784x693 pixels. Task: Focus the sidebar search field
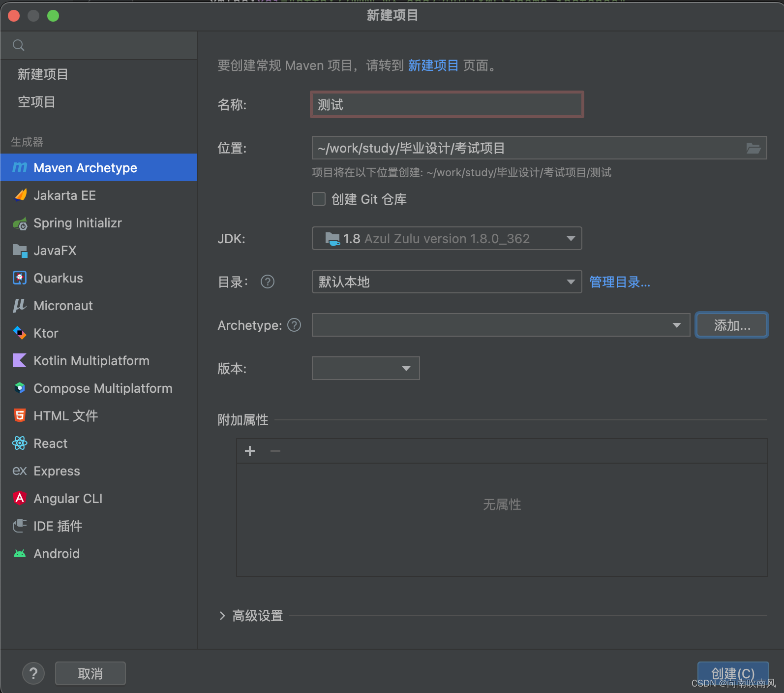pos(98,46)
